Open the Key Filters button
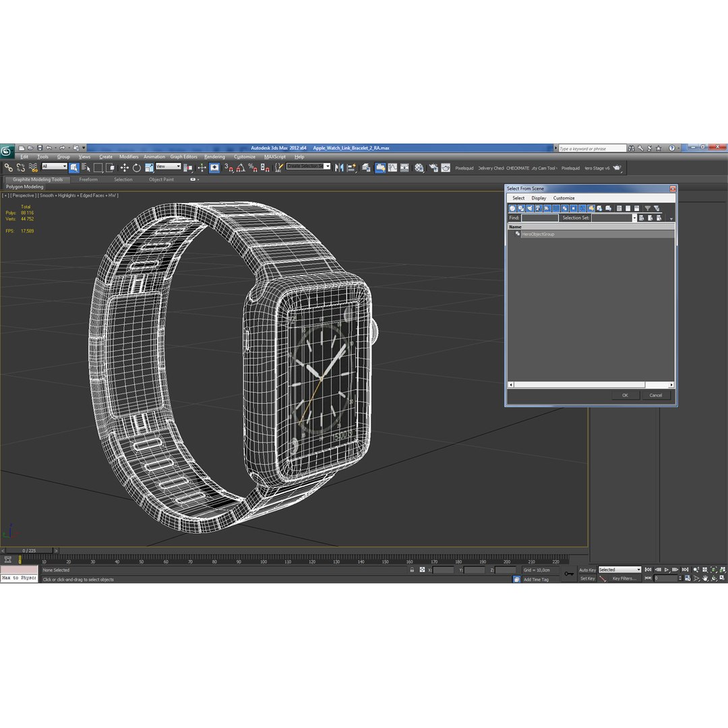Image resolution: width=728 pixels, height=728 pixels. click(x=624, y=578)
